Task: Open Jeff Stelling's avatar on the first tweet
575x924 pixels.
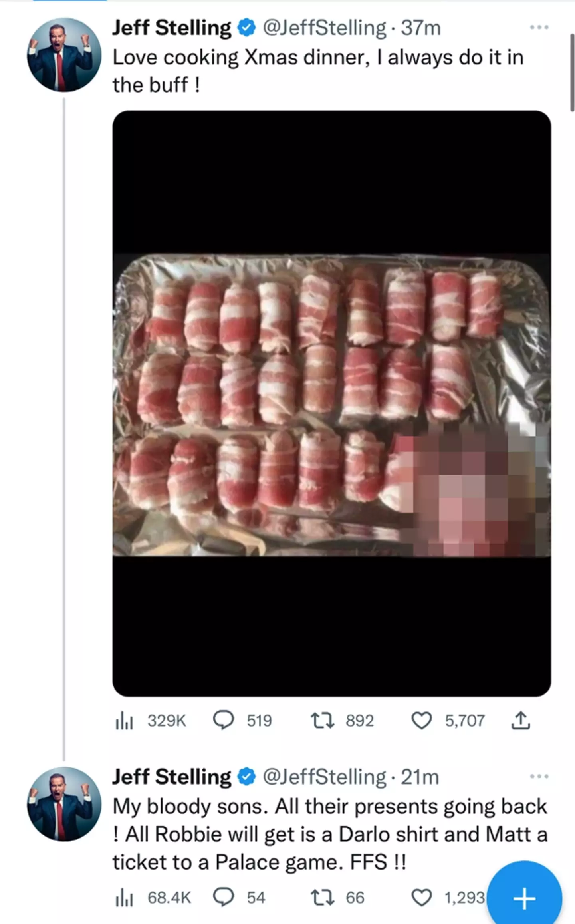Action: click(x=64, y=55)
